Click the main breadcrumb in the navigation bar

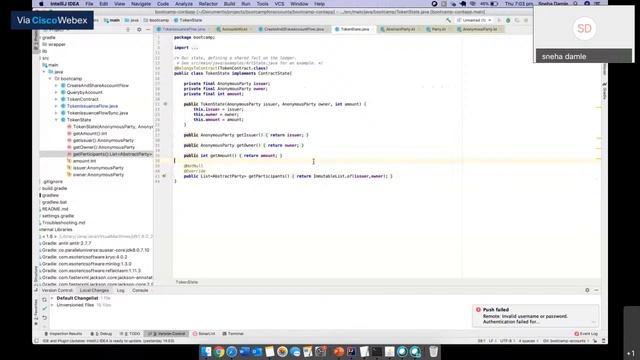[x=112, y=20]
